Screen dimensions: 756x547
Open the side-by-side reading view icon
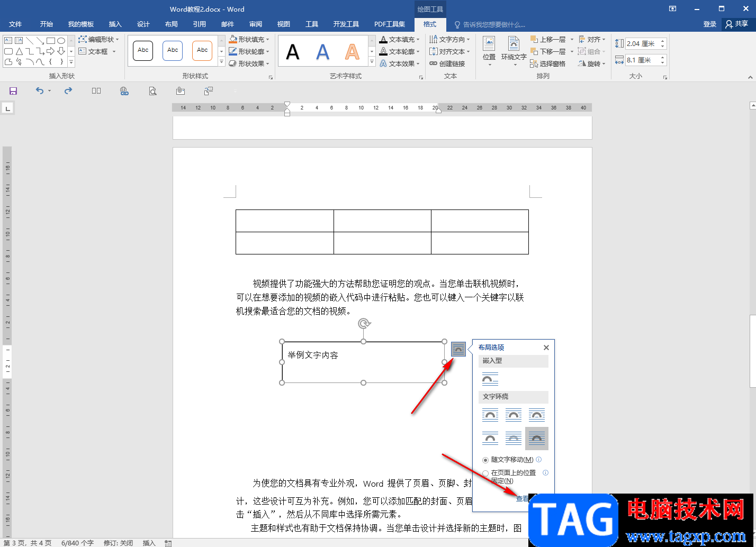click(x=96, y=91)
